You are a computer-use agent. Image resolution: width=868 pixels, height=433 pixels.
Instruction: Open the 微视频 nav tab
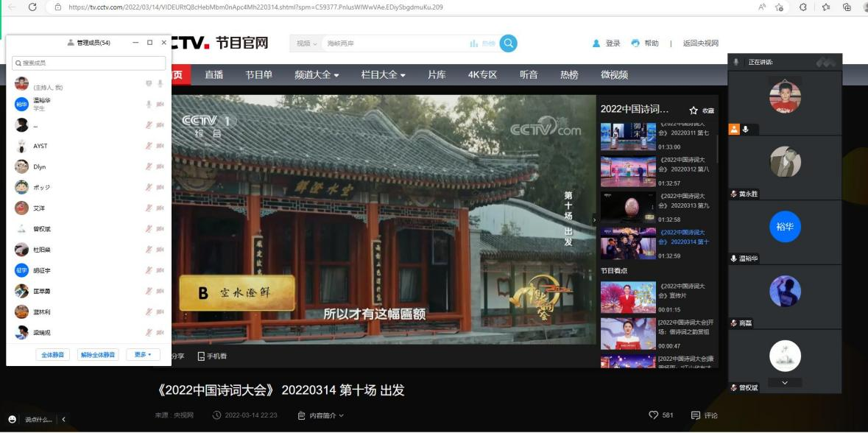point(615,75)
